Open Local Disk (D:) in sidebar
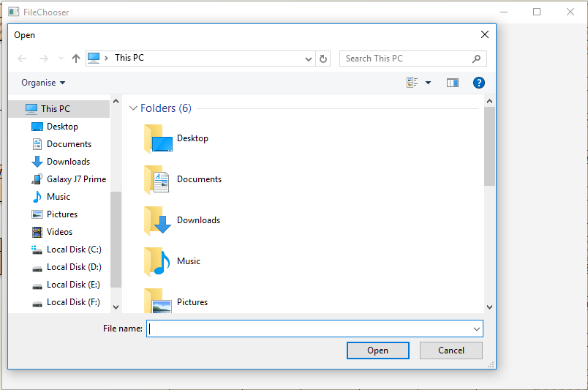The height and width of the screenshot is (390, 588). (67, 267)
